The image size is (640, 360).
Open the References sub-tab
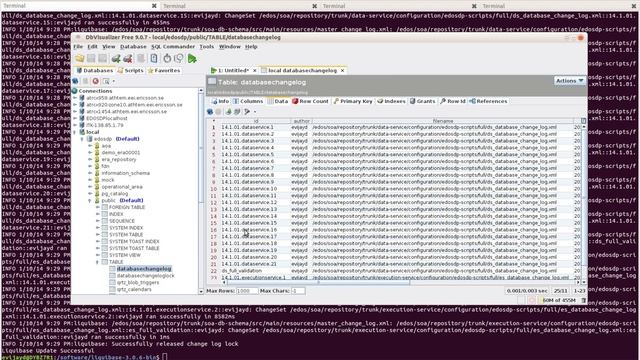pos(488,101)
